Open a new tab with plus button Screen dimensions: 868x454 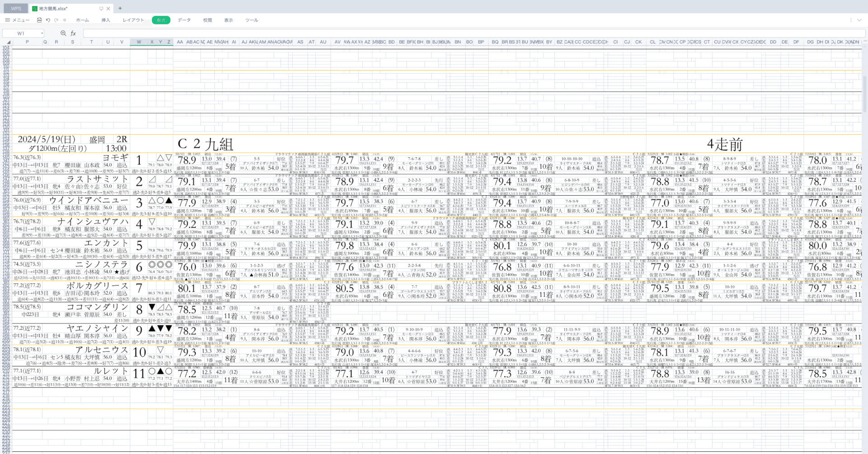click(120, 8)
